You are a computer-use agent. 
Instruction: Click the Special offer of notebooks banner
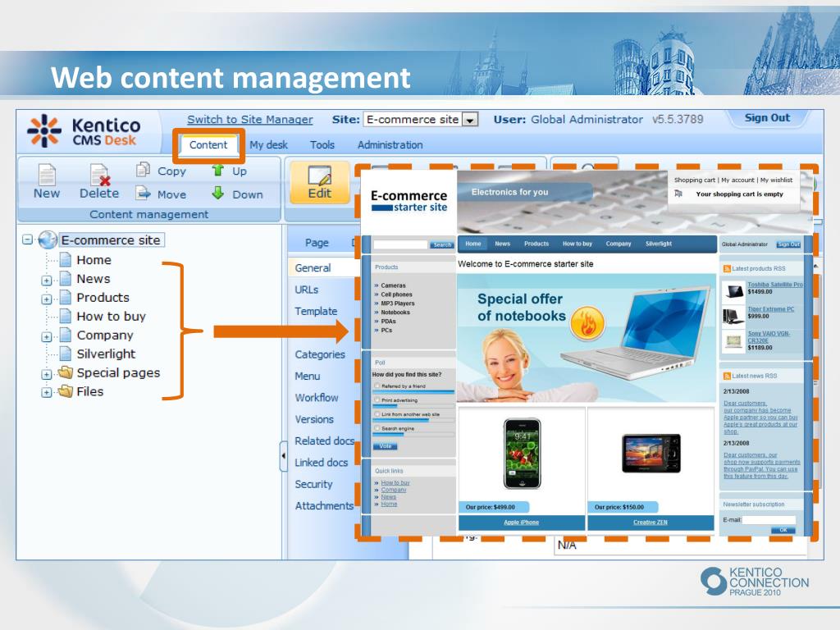(587, 338)
